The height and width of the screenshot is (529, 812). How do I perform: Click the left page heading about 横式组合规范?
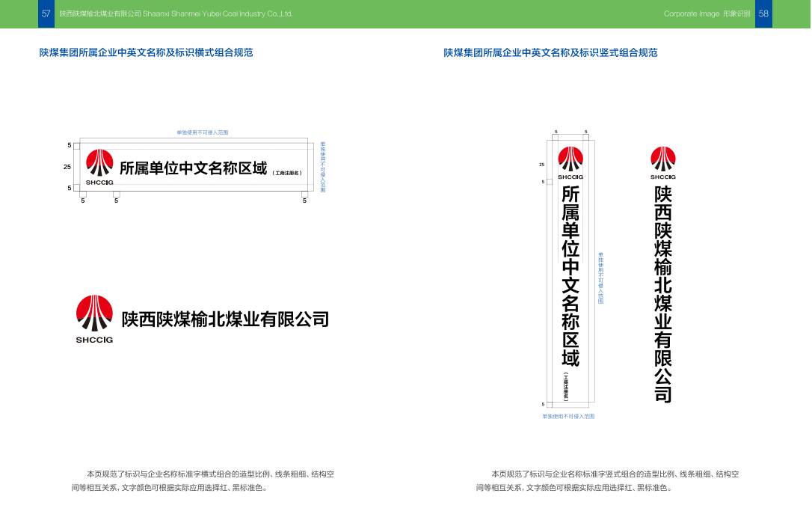pyautogui.click(x=146, y=52)
